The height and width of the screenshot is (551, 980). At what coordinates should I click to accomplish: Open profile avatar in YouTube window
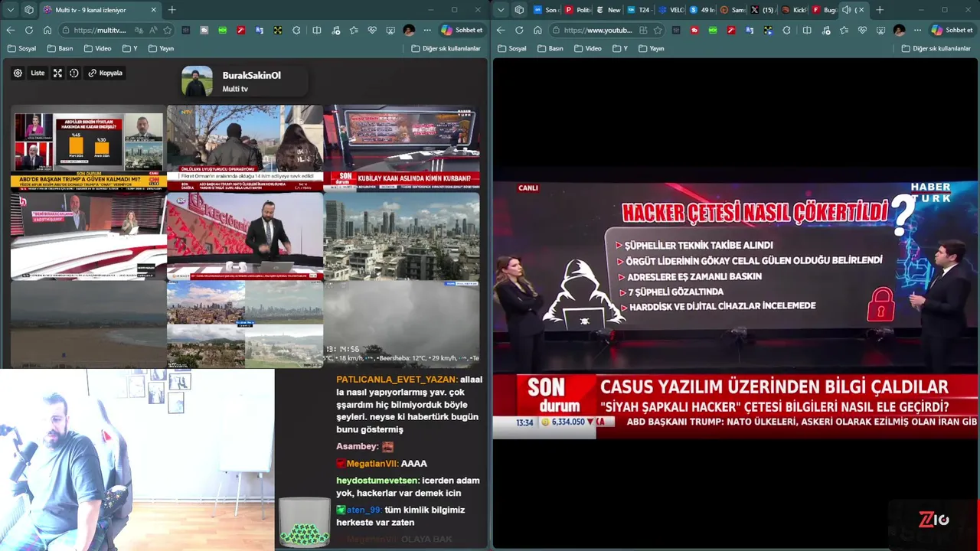899,30
